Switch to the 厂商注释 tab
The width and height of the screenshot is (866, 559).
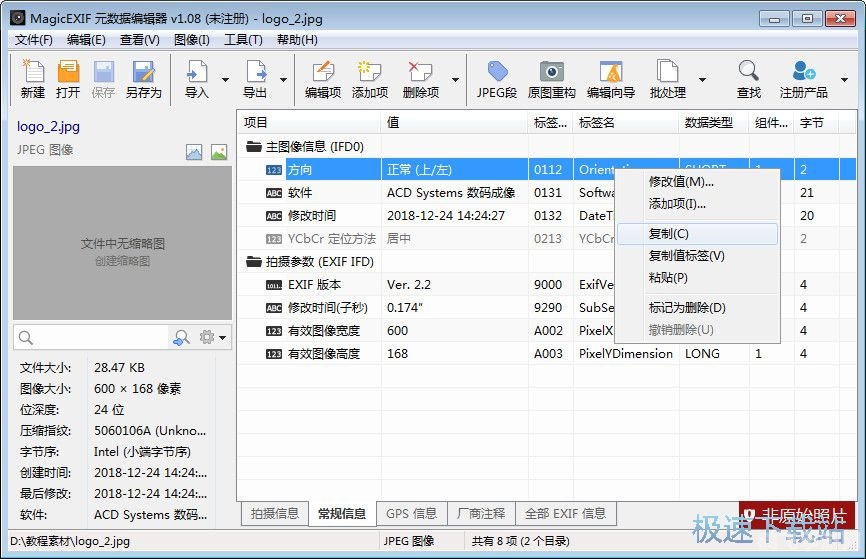[x=481, y=514]
